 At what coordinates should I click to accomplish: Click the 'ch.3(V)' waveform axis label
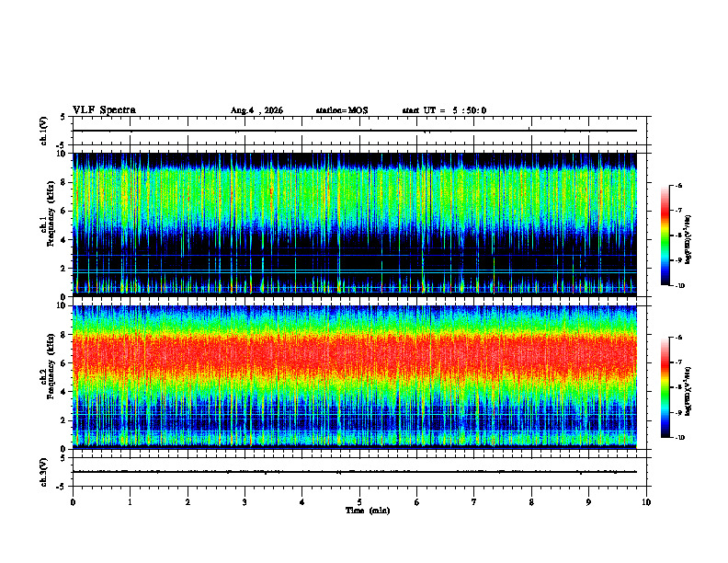pos(43,472)
